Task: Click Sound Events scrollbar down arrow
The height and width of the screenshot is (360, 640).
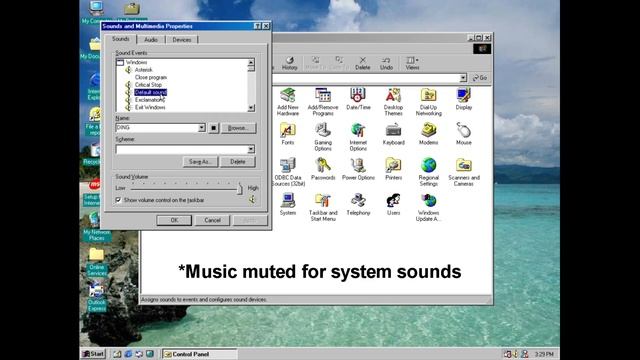Action: 251,108
